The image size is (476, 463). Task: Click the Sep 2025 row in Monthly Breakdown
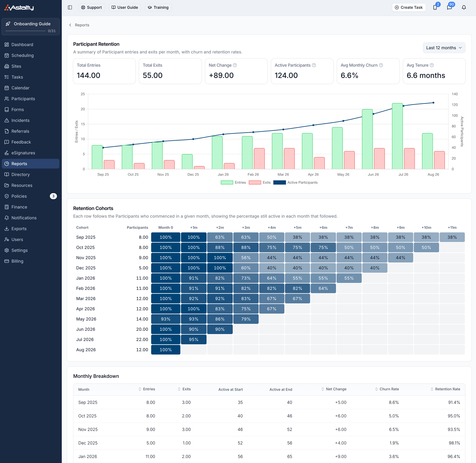coord(269,402)
